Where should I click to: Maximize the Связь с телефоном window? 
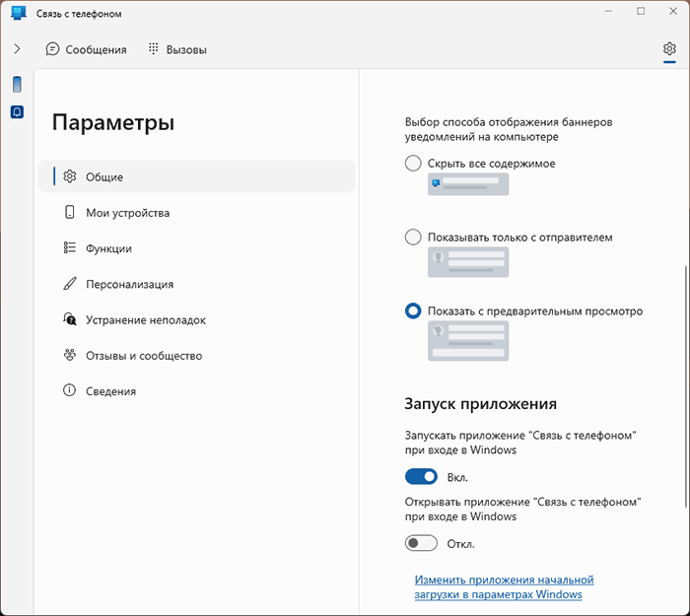click(641, 11)
